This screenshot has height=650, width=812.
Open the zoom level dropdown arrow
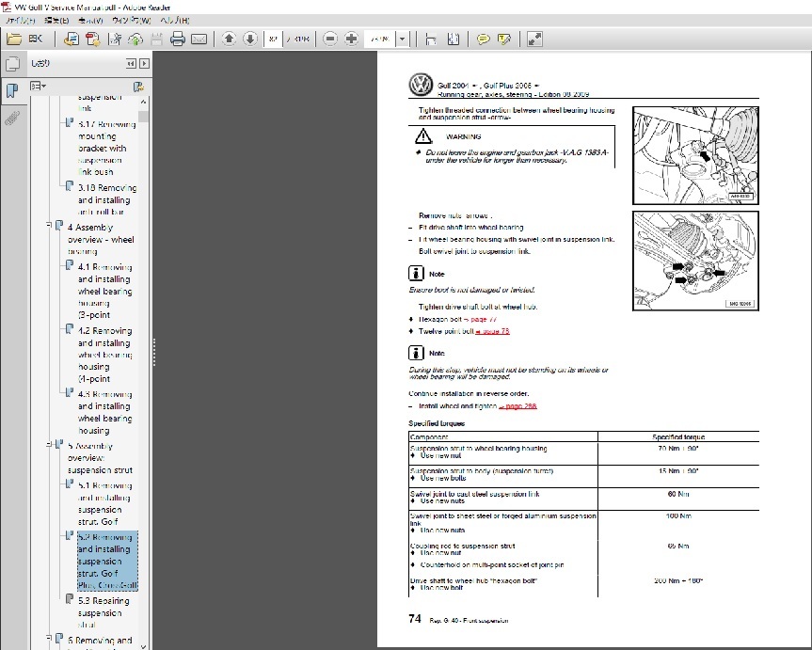(x=403, y=39)
